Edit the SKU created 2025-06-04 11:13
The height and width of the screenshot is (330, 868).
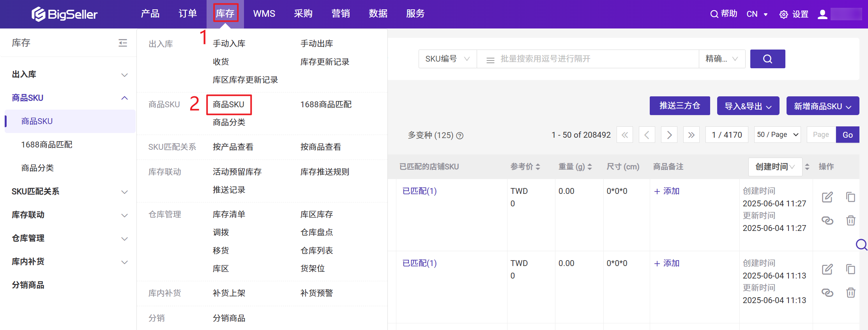(827, 270)
